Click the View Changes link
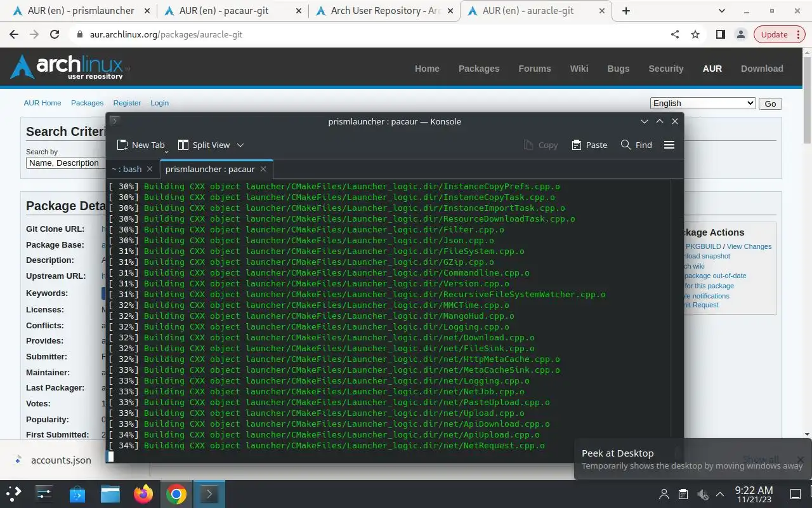The width and height of the screenshot is (812, 508). pyautogui.click(x=749, y=246)
